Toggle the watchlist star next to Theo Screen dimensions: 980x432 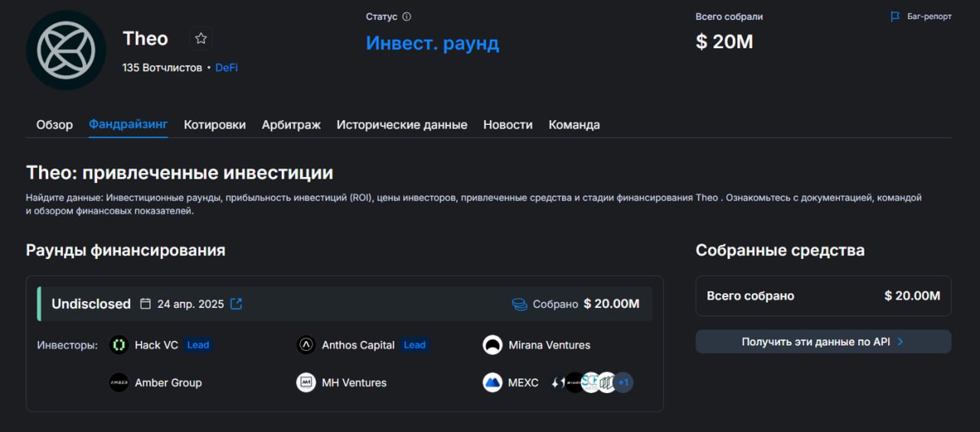click(201, 38)
